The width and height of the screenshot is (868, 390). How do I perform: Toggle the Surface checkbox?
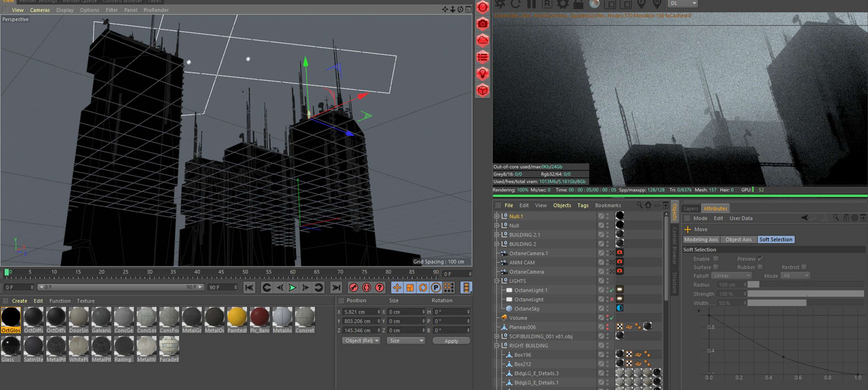(716, 267)
